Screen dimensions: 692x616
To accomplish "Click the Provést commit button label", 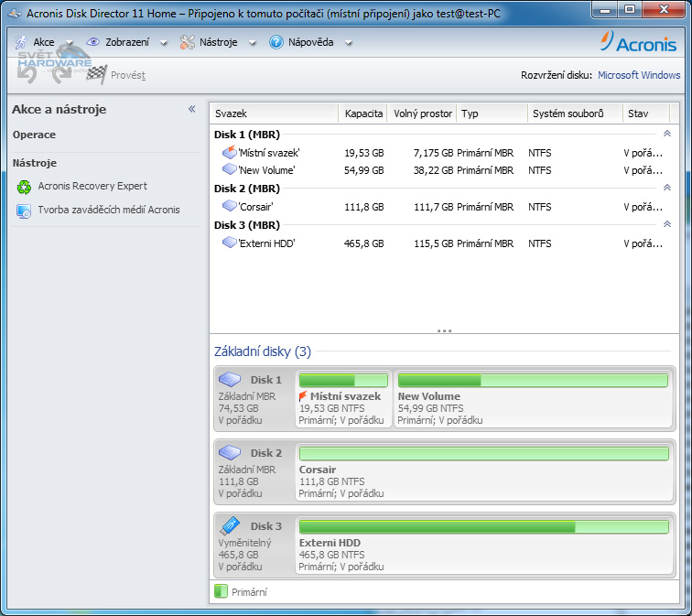I will click(128, 75).
